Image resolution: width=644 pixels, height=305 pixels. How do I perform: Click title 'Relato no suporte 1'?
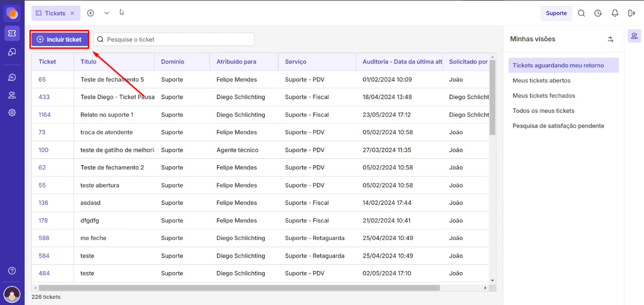click(x=107, y=115)
